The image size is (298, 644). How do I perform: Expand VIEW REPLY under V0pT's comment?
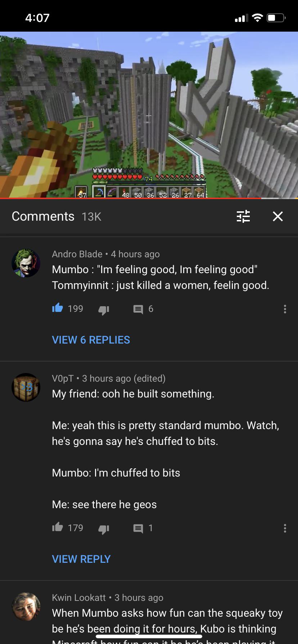(81, 559)
